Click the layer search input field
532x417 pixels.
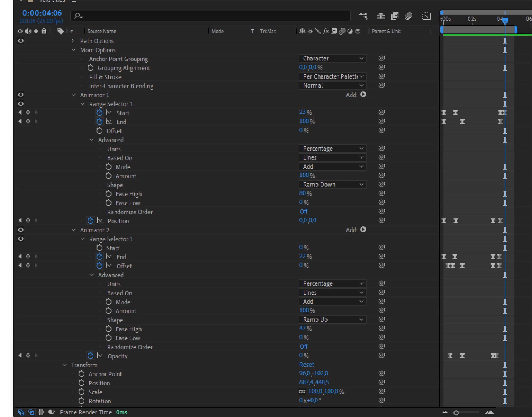[x=210, y=16]
